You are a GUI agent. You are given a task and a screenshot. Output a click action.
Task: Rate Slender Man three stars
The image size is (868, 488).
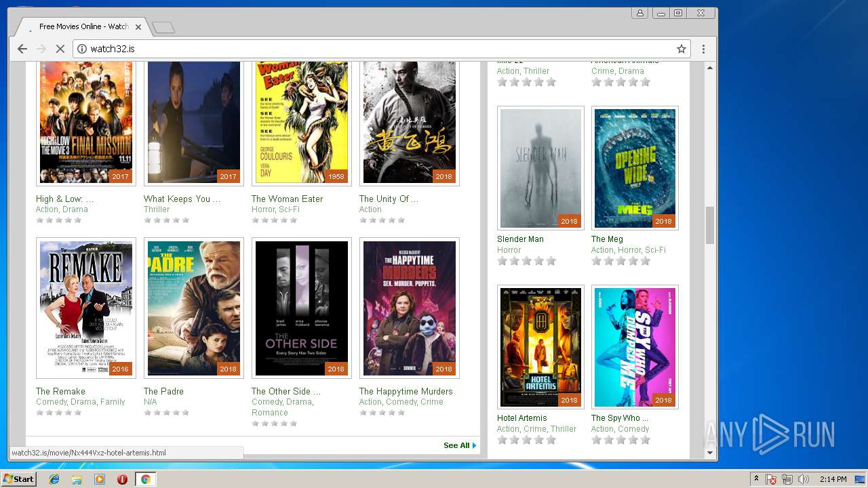click(x=526, y=261)
